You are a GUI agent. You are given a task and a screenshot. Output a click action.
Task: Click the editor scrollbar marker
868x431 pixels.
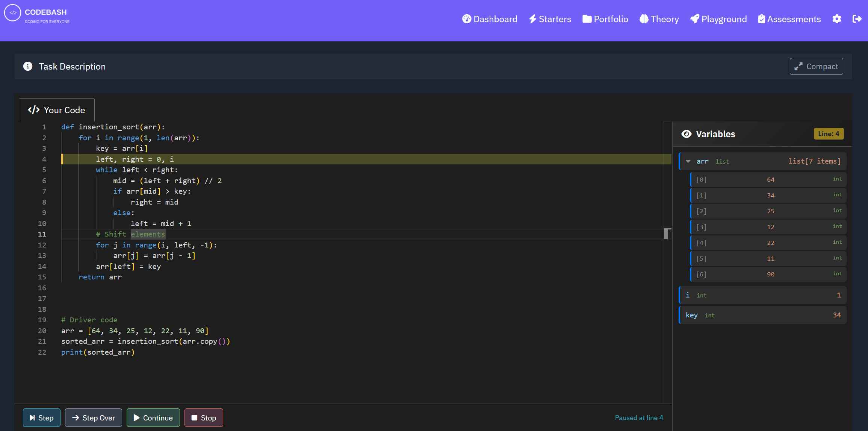(x=666, y=234)
